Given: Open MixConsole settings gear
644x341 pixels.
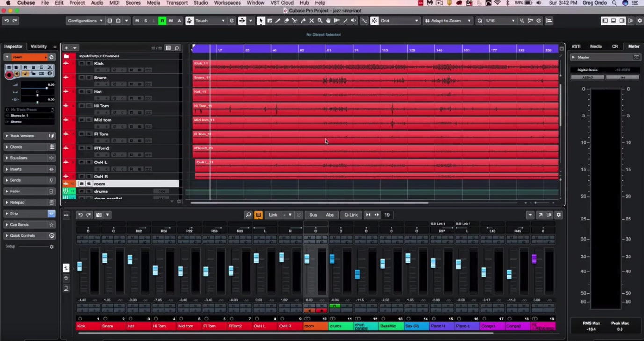Looking at the screenshot, I should tap(558, 215).
